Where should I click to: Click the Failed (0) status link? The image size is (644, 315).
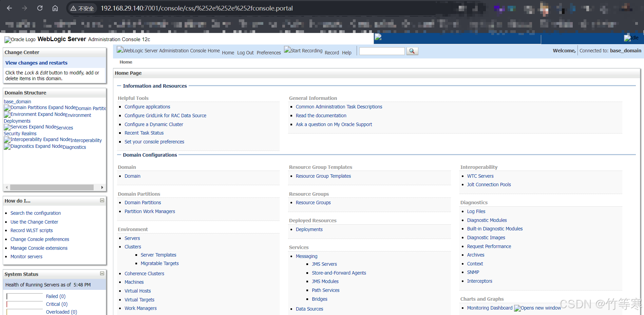(56, 296)
